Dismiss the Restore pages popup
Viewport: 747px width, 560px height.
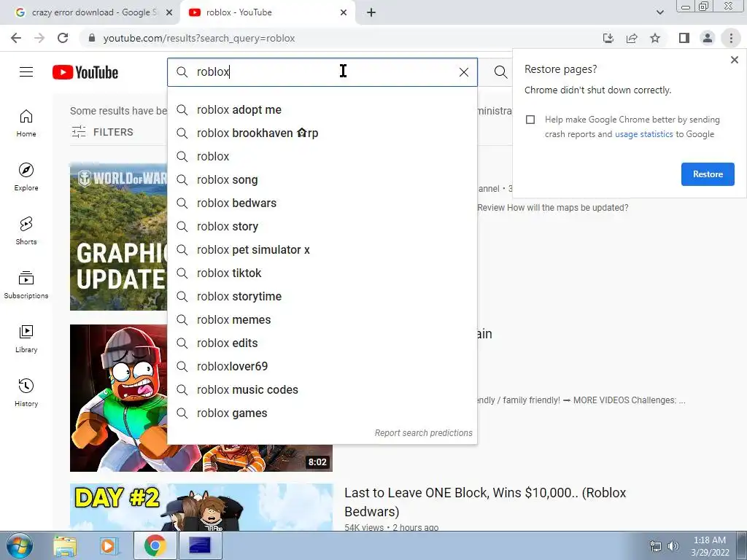[735, 60]
